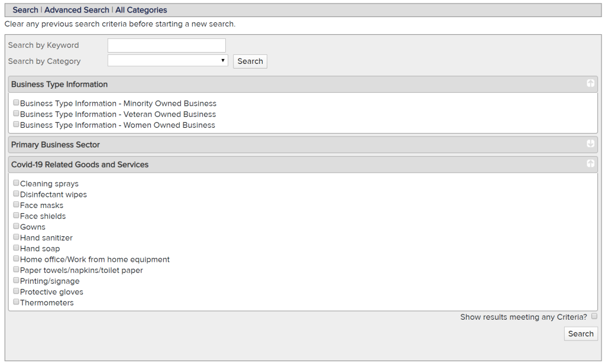Check the Printing/signage checkbox

pos(16,280)
